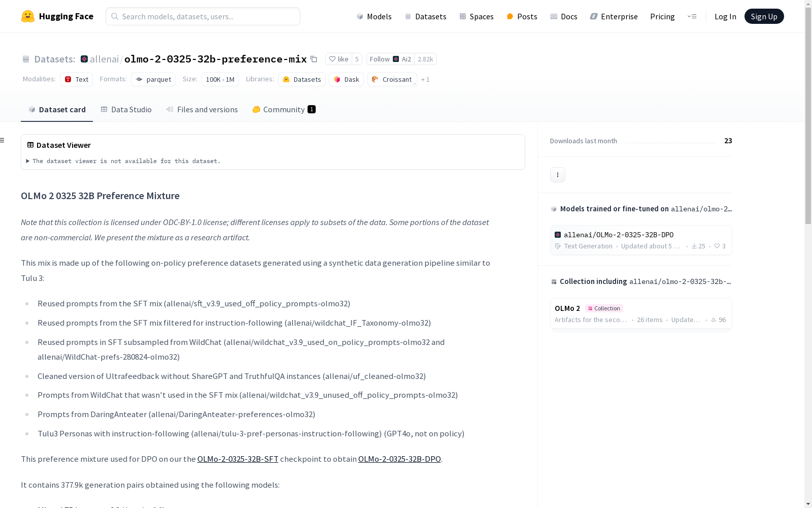Open the OLMo 2 collection card
The image size is (812, 508).
coord(641,313)
